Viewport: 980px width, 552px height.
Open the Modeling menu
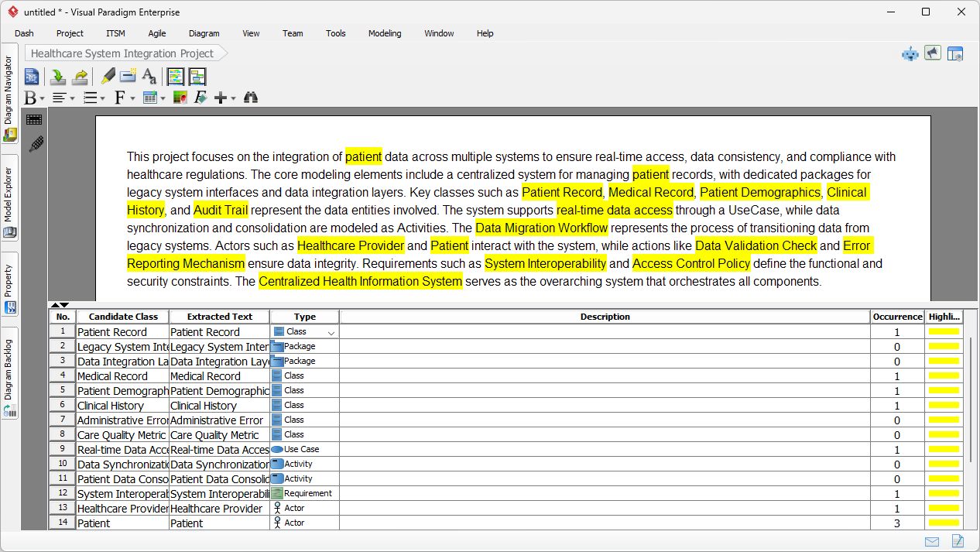384,33
